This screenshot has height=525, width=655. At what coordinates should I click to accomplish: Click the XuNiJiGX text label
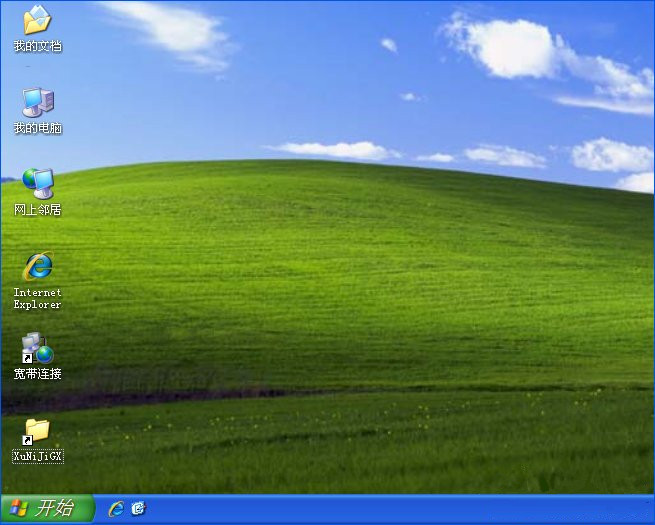pyautogui.click(x=37, y=457)
